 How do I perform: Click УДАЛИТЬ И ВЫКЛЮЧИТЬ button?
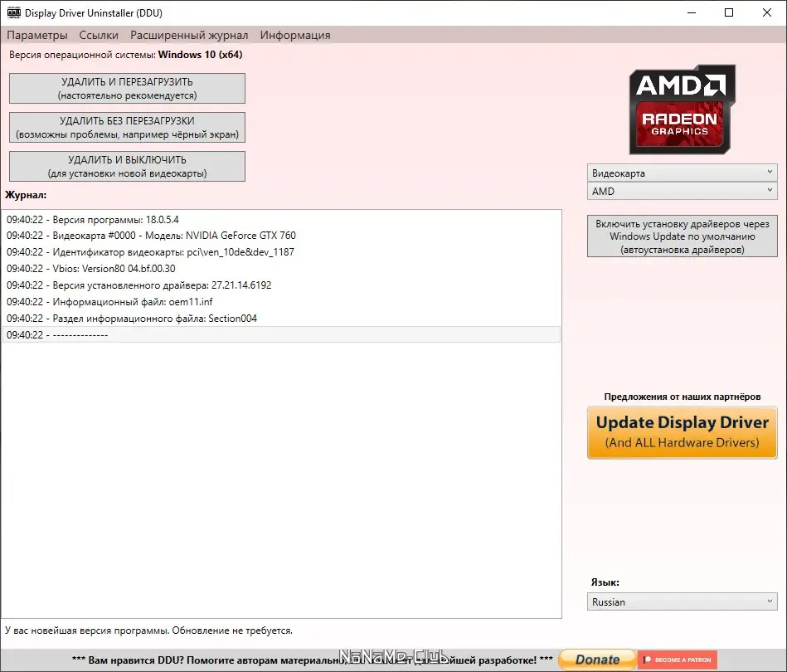[x=127, y=166]
